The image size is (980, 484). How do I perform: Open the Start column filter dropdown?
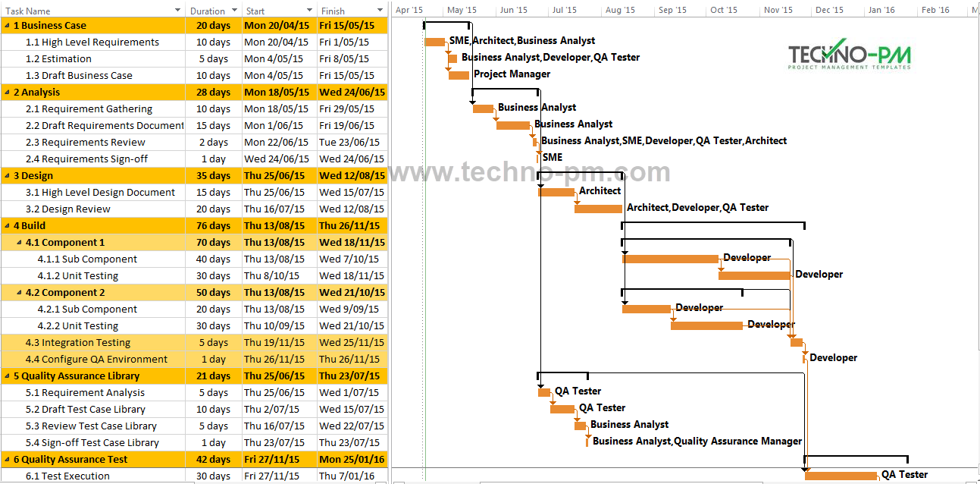pyautogui.click(x=309, y=11)
